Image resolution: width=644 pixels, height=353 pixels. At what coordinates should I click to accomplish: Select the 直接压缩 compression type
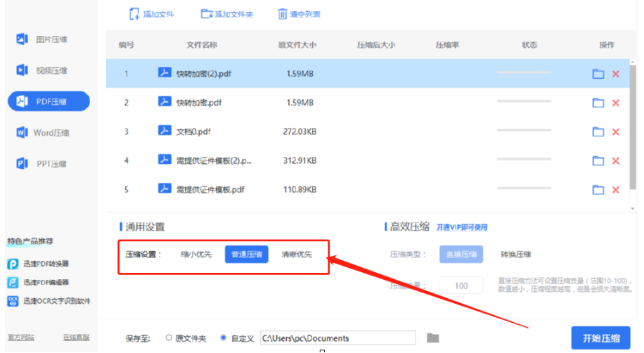[461, 255]
